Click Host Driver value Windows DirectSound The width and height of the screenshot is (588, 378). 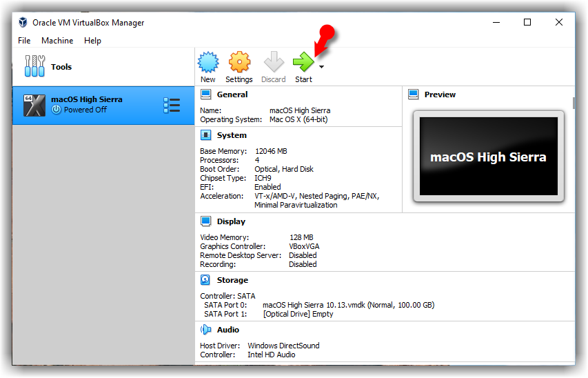pyautogui.click(x=283, y=346)
